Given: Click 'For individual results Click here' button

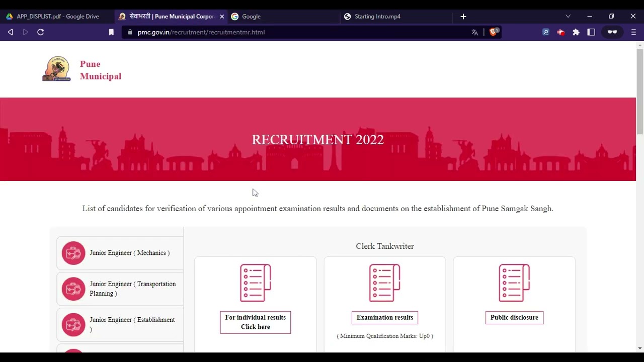Looking at the screenshot, I should point(256,322).
